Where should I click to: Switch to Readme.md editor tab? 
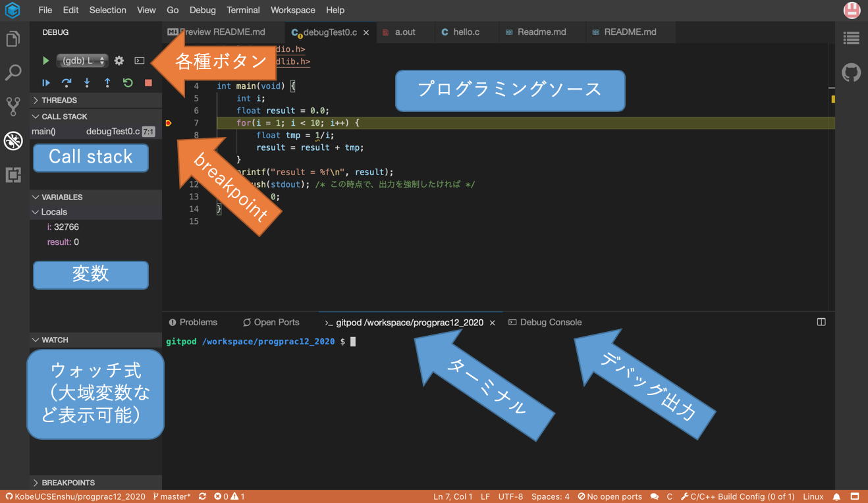point(541,32)
